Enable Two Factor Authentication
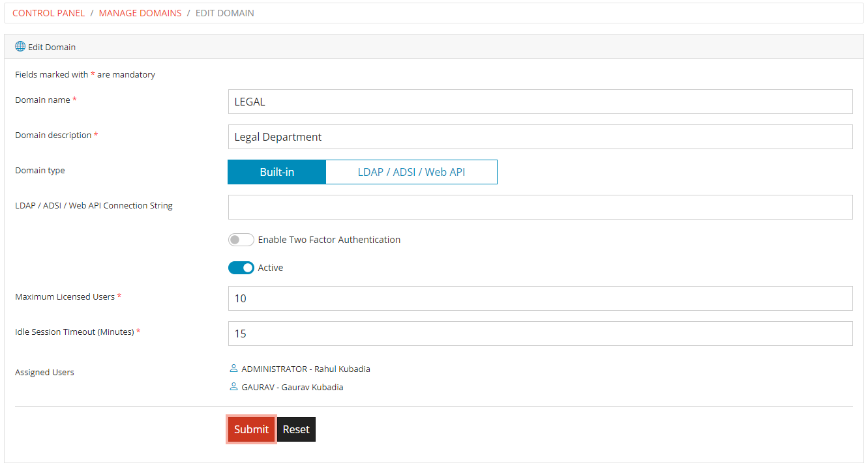Image resolution: width=868 pixels, height=471 pixels. point(241,239)
